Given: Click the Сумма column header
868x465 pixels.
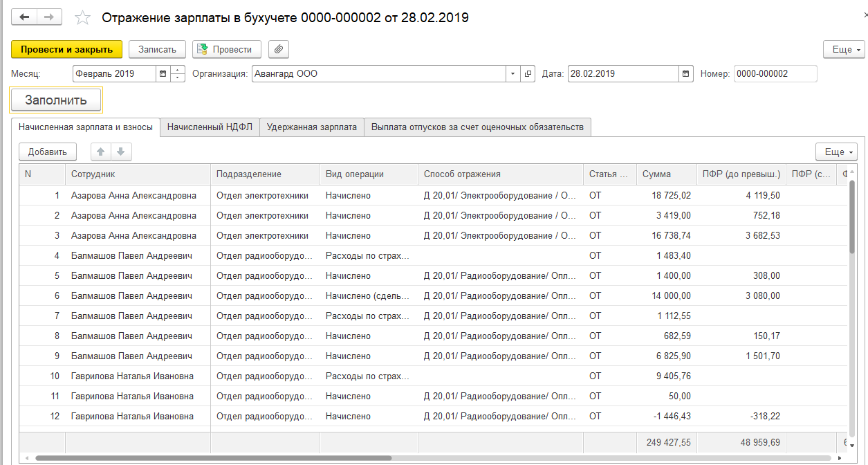Looking at the screenshot, I should (666, 174).
